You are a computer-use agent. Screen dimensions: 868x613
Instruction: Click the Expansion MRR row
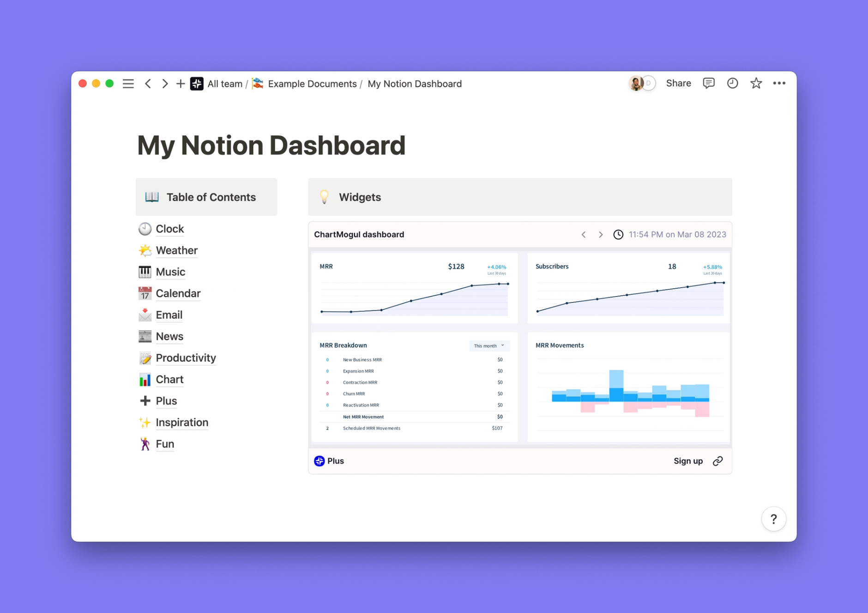pyautogui.click(x=415, y=371)
